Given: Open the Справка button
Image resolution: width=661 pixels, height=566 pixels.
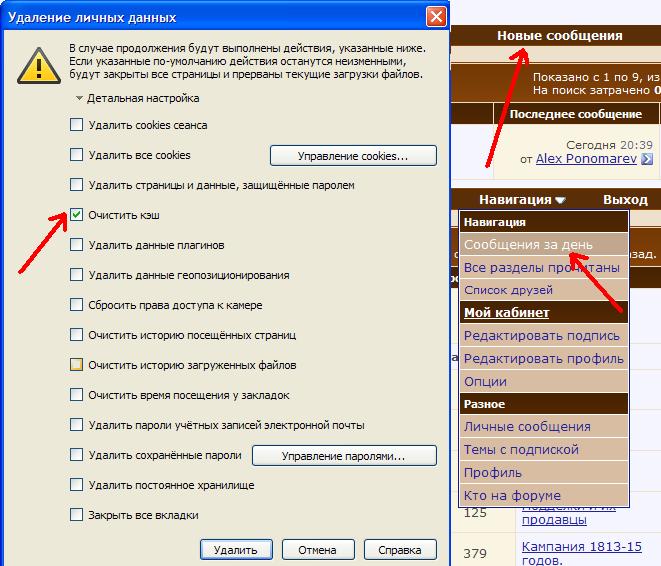Looking at the screenshot, I should tap(400, 550).
